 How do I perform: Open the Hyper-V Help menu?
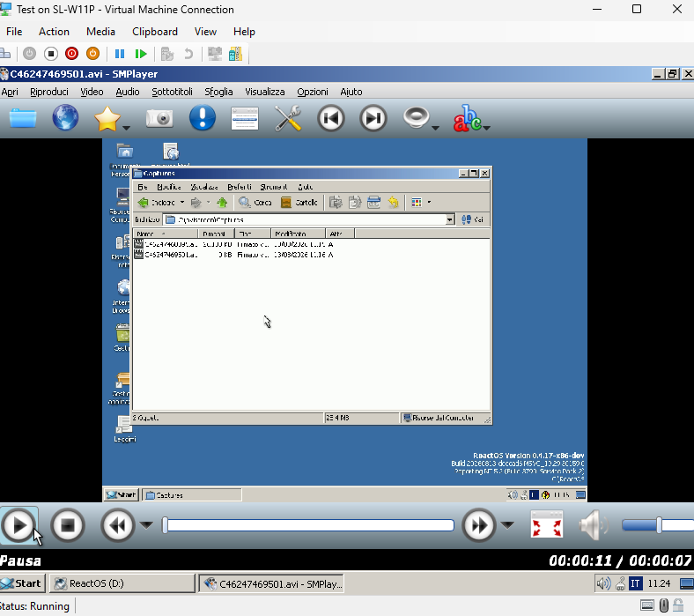point(244,32)
